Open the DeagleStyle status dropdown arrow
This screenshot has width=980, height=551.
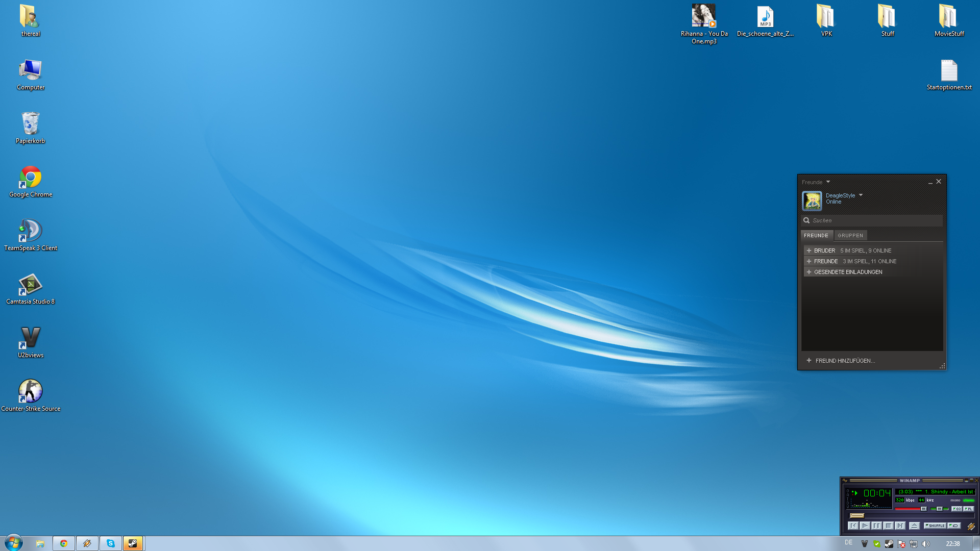(861, 195)
